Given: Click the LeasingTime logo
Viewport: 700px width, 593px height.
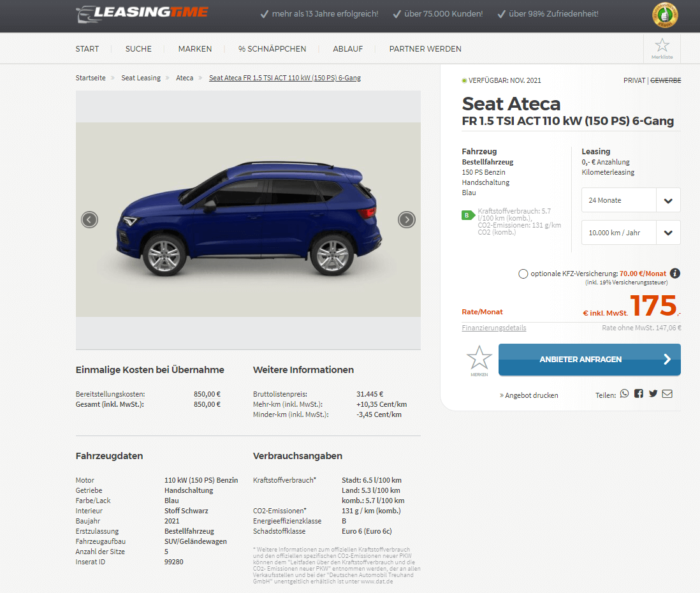Looking at the screenshot, I should coord(142,13).
